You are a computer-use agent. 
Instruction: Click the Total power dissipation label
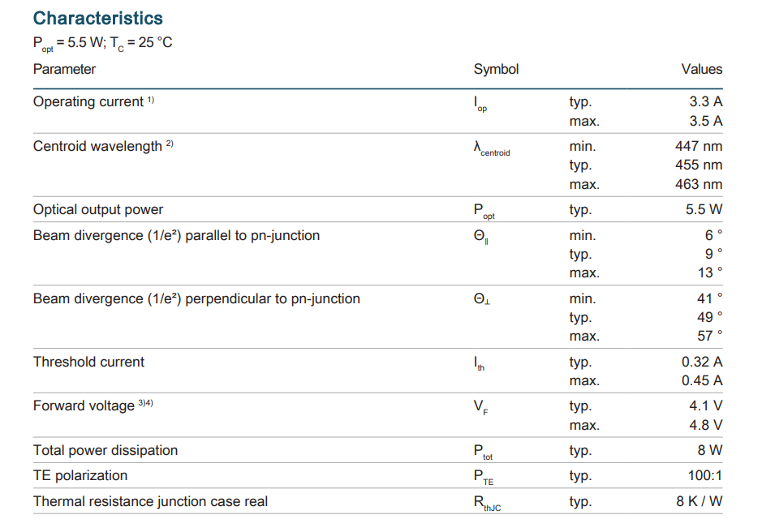[x=105, y=450]
